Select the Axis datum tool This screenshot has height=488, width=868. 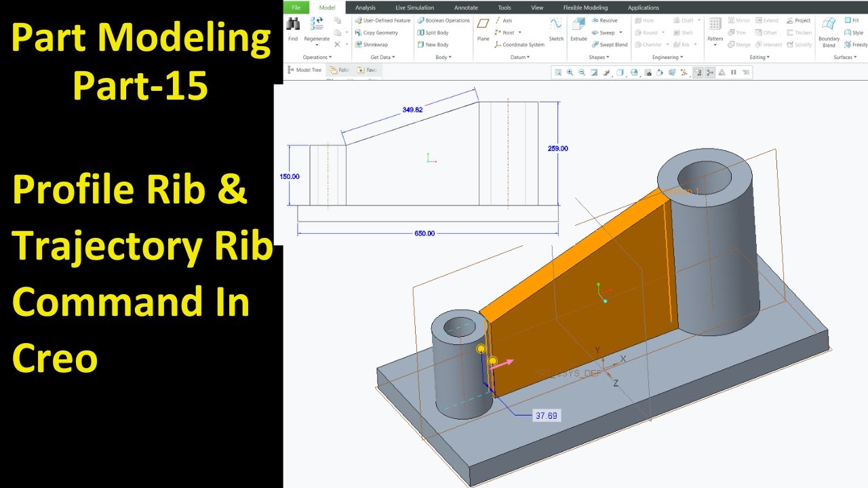[x=502, y=20]
